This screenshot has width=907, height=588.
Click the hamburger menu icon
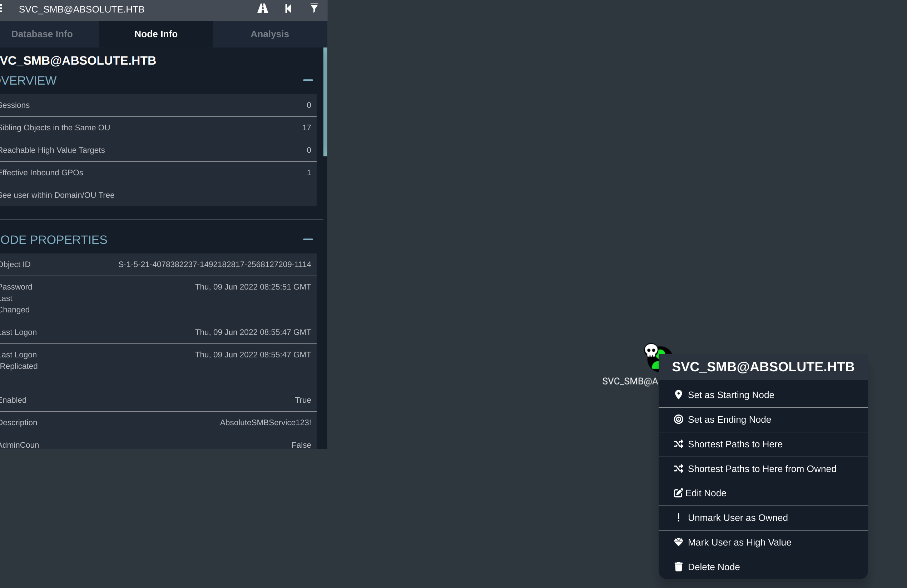1,8
